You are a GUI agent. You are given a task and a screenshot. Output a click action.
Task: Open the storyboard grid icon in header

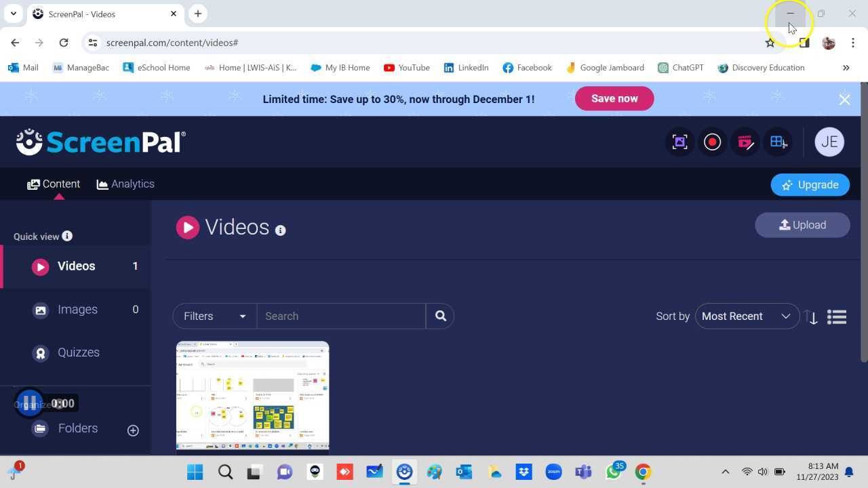click(x=777, y=142)
